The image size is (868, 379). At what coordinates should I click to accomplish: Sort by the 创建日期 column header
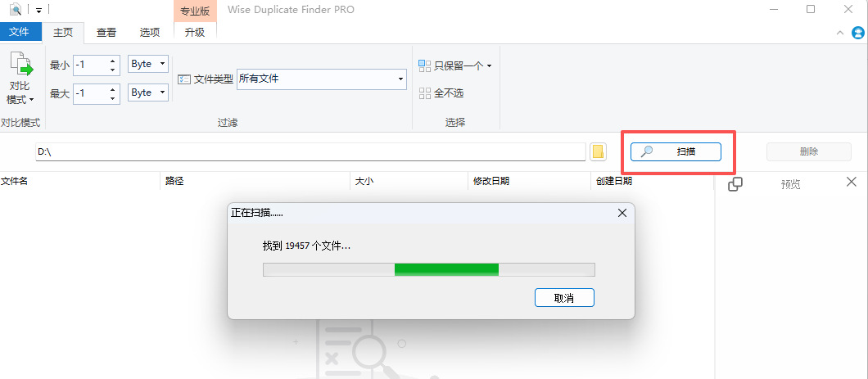pos(652,181)
